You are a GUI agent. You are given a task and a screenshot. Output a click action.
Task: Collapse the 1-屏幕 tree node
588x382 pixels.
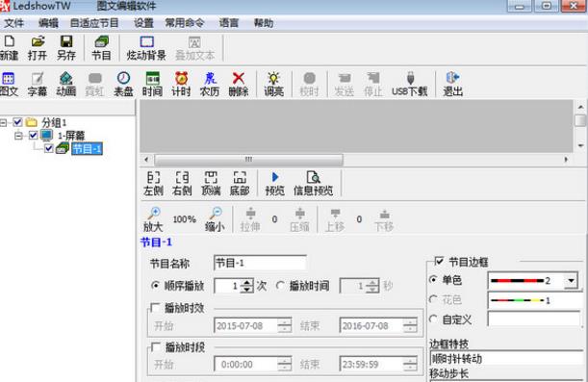18,136
